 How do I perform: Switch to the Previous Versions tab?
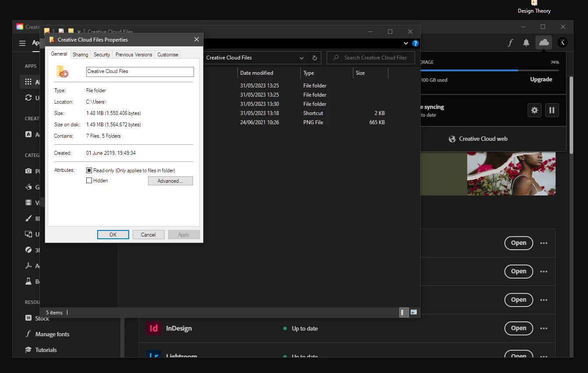click(x=134, y=55)
